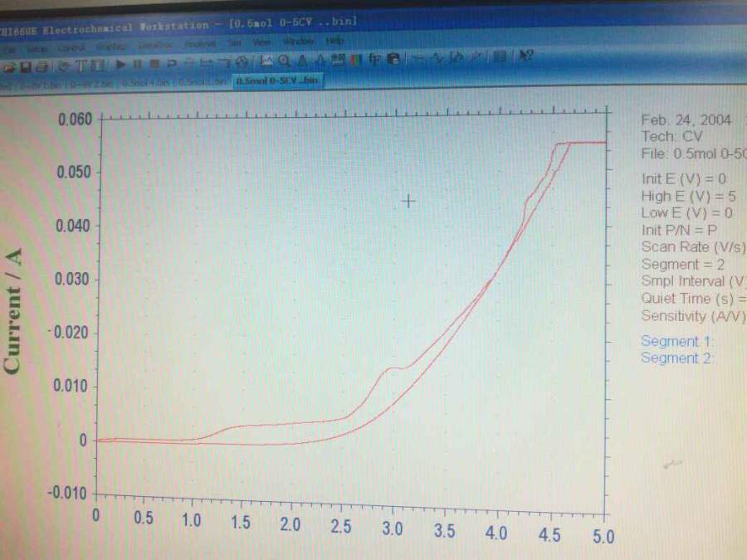Click the Run experiment play icon
Screen dimensions: 747x560
tap(120, 64)
